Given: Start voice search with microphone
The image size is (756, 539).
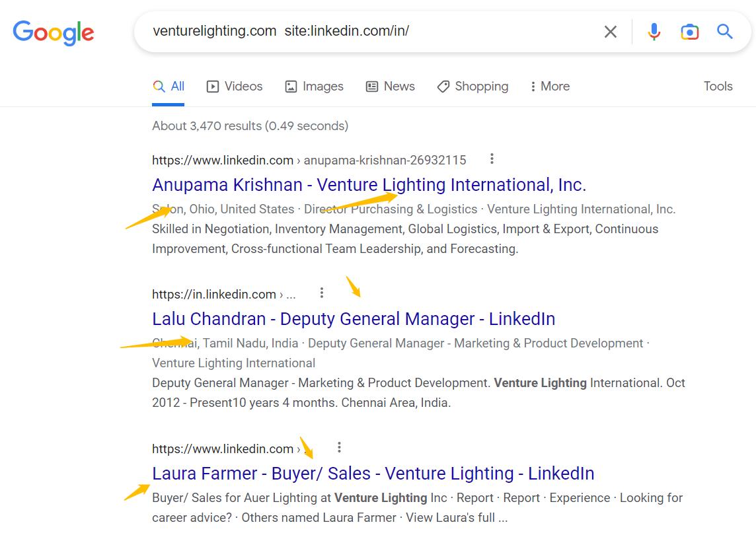Looking at the screenshot, I should point(654,32).
